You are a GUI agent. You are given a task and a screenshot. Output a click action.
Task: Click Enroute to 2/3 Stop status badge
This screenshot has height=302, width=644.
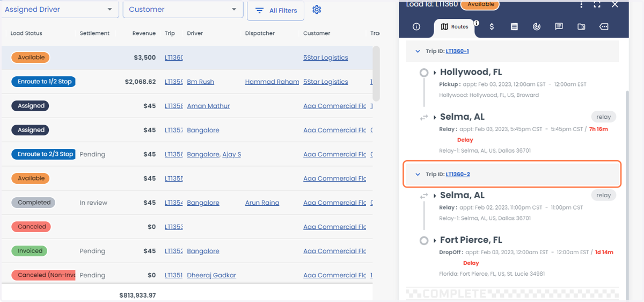43,154
